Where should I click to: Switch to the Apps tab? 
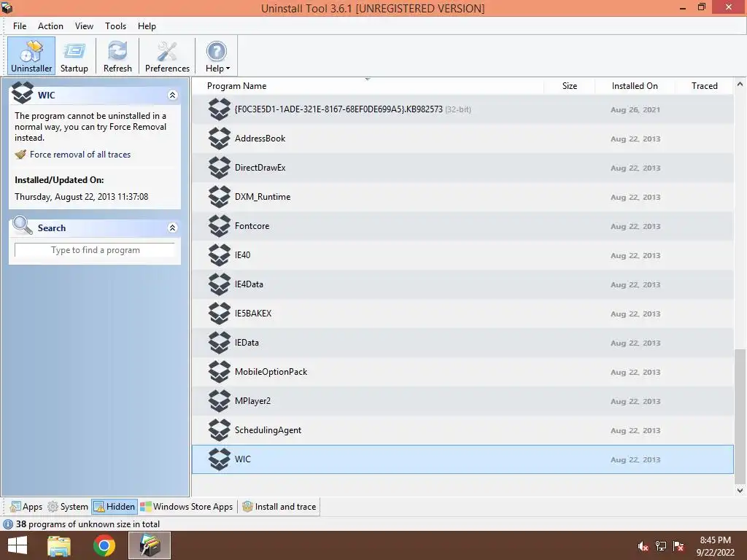[x=26, y=507]
